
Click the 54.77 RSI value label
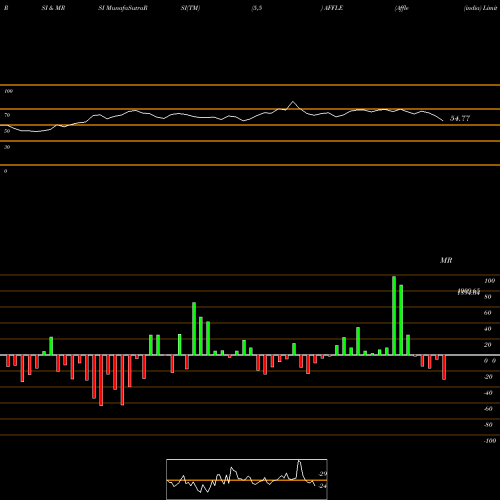[x=460, y=118]
